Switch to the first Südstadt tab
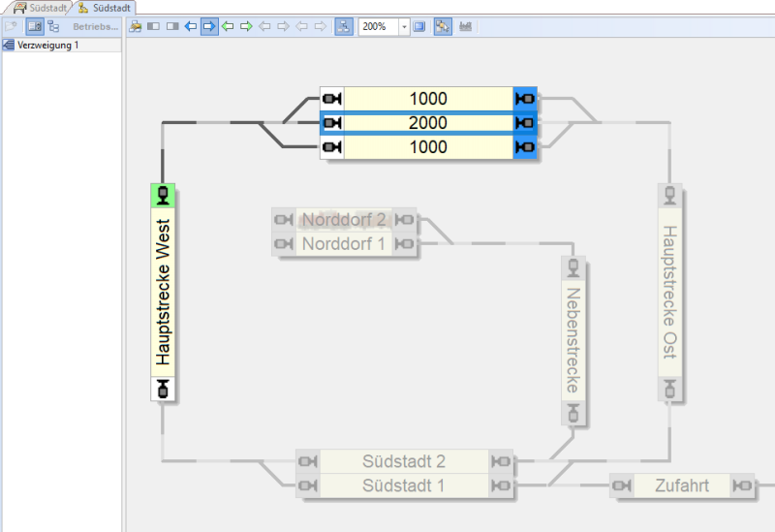 point(41,7)
